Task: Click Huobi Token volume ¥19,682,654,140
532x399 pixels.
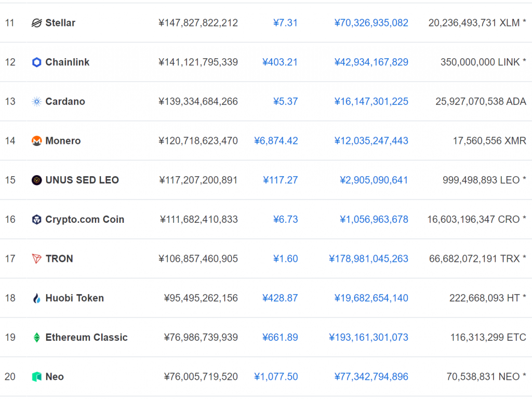Action: [371, 298]
